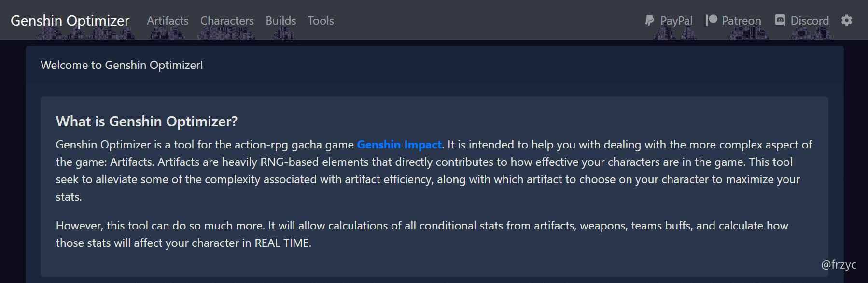868x283 pixels.
Task: Click the What is Genshin Optimizer heading
Action: [147, 121]
